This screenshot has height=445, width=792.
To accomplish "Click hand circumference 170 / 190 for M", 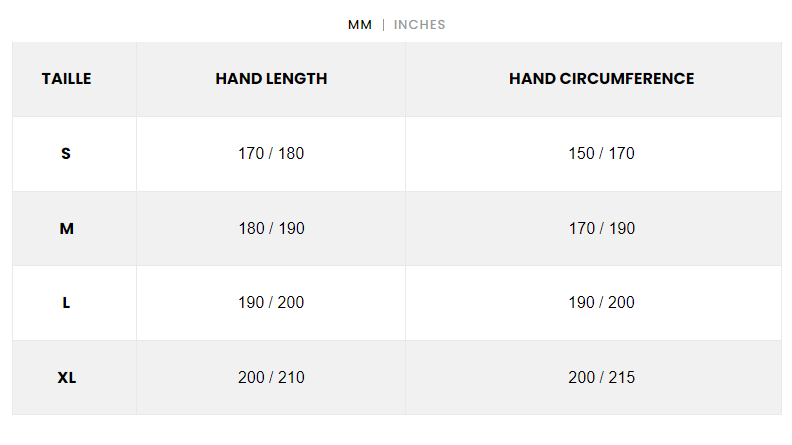I will coord(601,229).
